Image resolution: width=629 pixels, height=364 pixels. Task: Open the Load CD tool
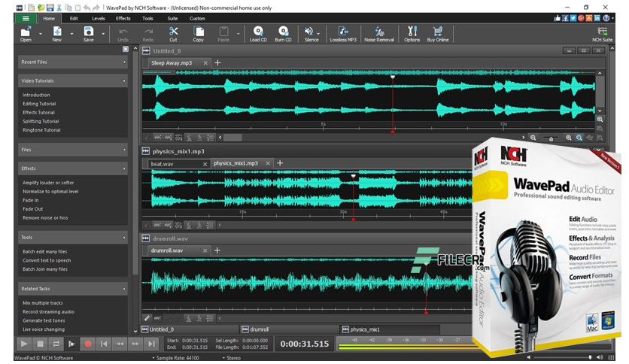tap(258, 32)
